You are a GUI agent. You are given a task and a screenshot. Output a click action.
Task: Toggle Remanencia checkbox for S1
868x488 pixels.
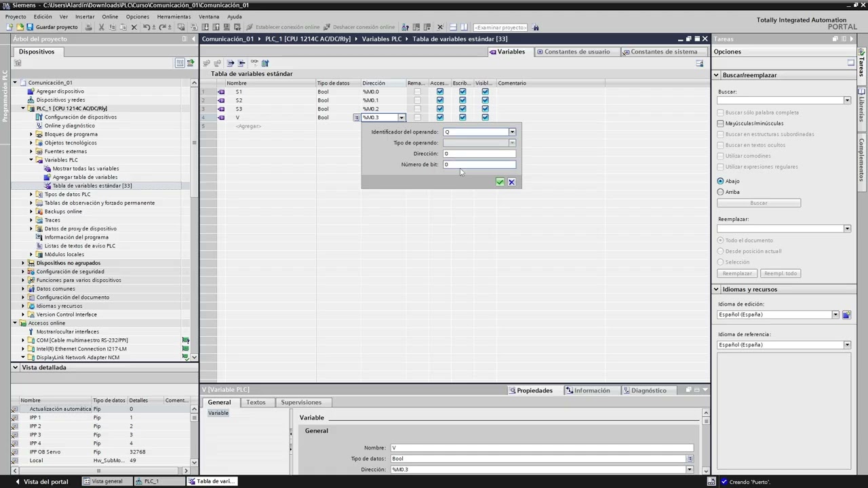click(x=417, y=91)
